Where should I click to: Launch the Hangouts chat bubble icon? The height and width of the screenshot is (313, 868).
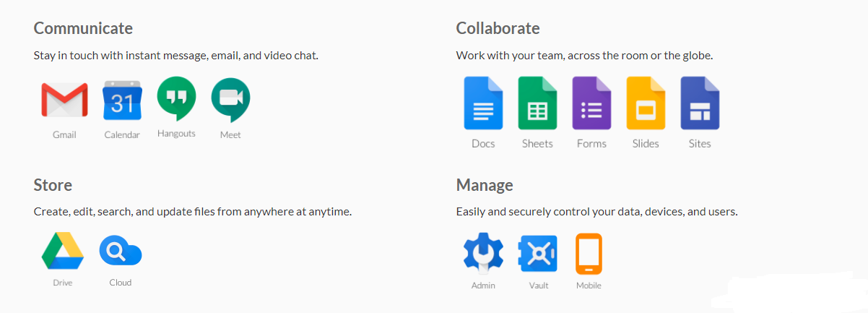[176, 99]
